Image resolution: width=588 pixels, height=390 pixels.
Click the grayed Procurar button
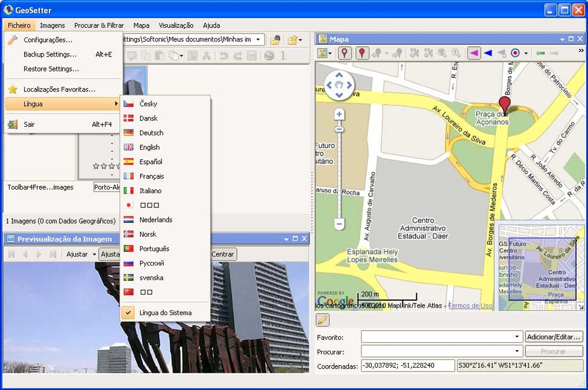[x=554, y=351]
